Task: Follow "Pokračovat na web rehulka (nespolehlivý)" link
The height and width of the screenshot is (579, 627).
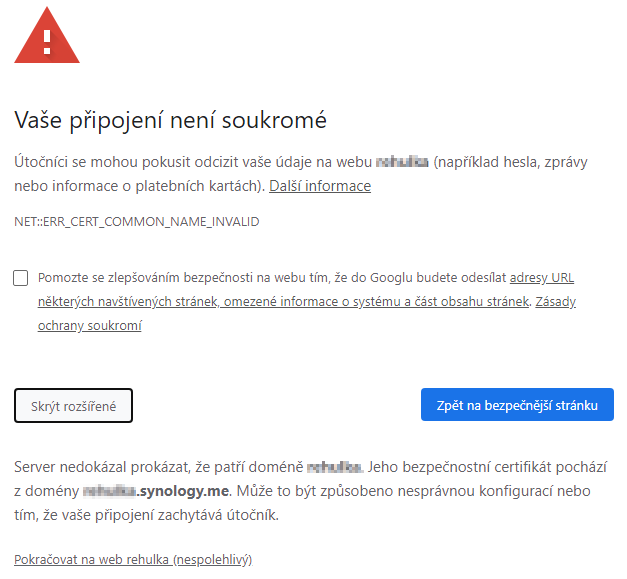Action: 133,560
